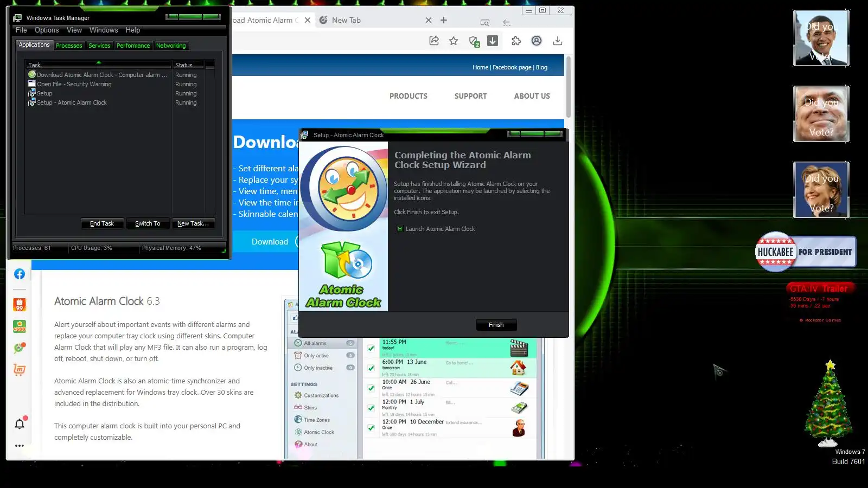The image size is (868, 488).
Task: Sort tasks by the Status column header
Action: pos(189,65)
